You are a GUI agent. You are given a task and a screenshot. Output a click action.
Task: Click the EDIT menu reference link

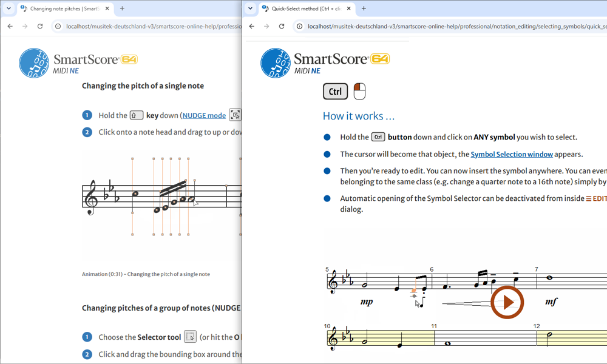coord(596,198)
